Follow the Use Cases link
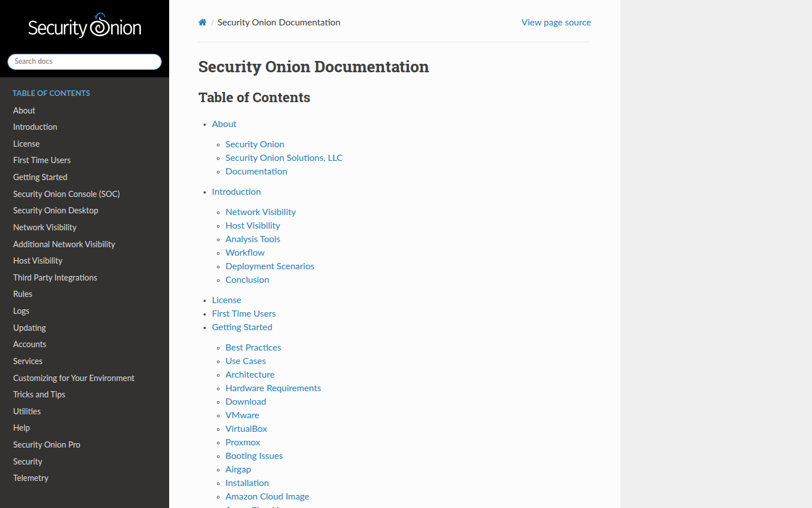 pyautogui.click(x=246, y=361)
